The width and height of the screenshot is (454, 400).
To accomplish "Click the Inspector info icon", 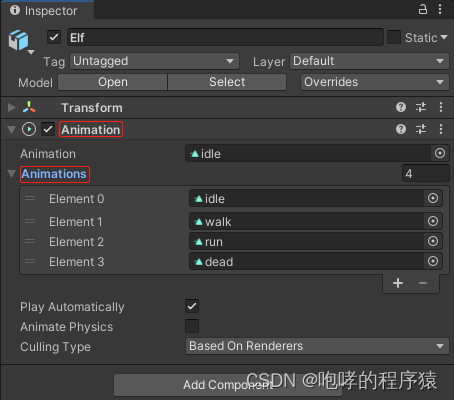I will [15, 10].
